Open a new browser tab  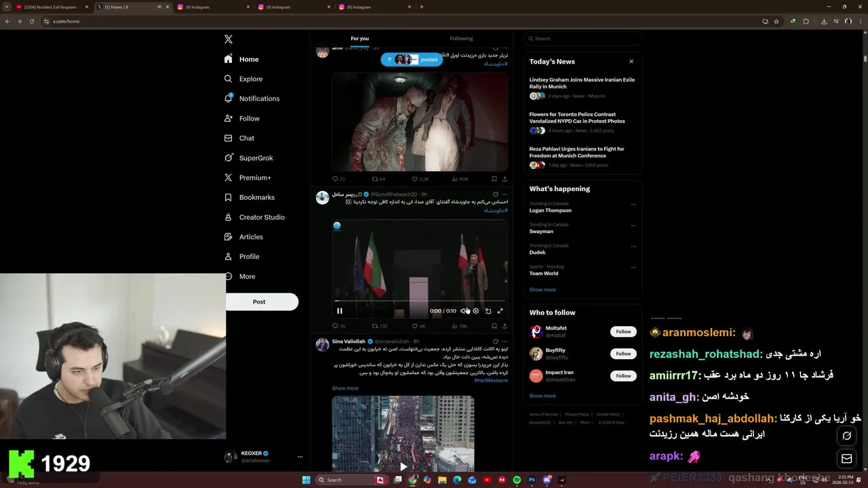tap(422, 7)
